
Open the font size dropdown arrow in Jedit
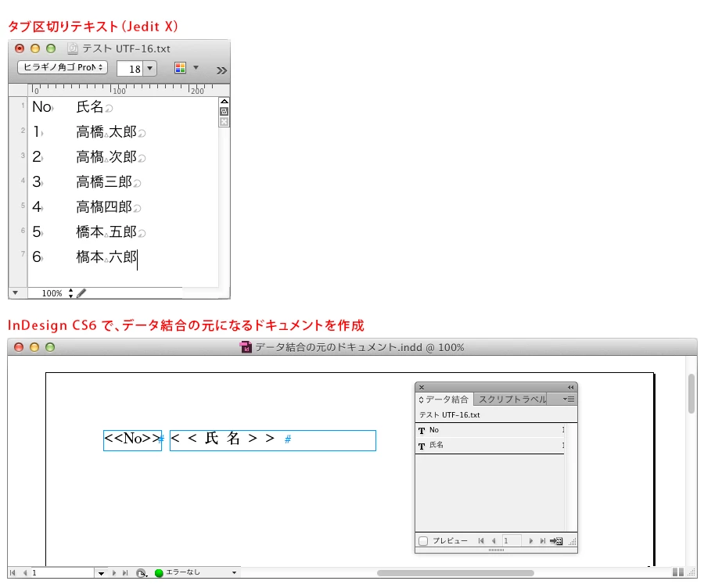coord(150,69)
